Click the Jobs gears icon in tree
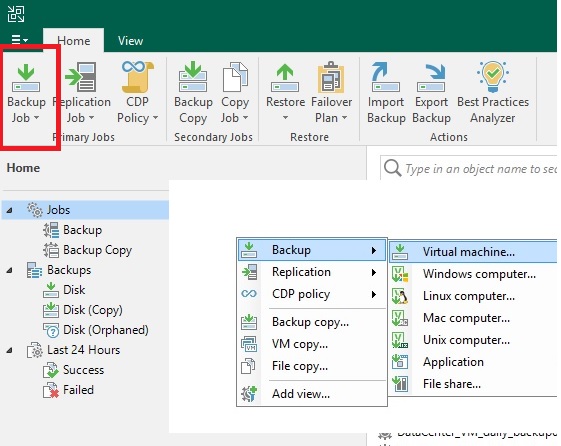 35,210
